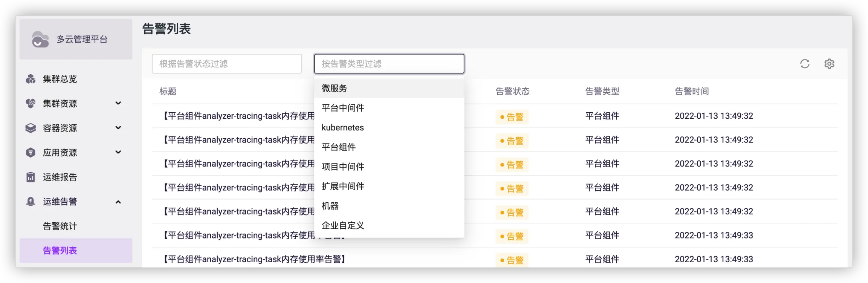This screenshot has height=283, width=868.
Task: Click the 按告警类型过滤 input field
Action: [x=389, y=64]
